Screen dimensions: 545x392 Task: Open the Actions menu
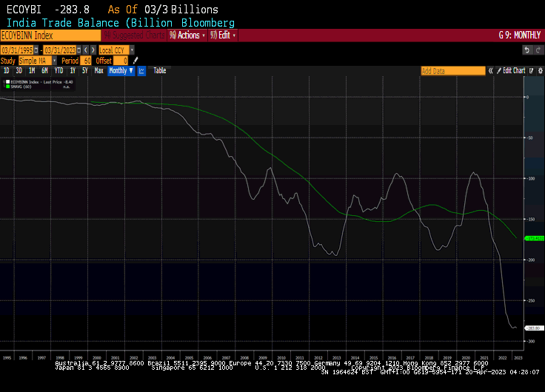[x=187, y=35]
